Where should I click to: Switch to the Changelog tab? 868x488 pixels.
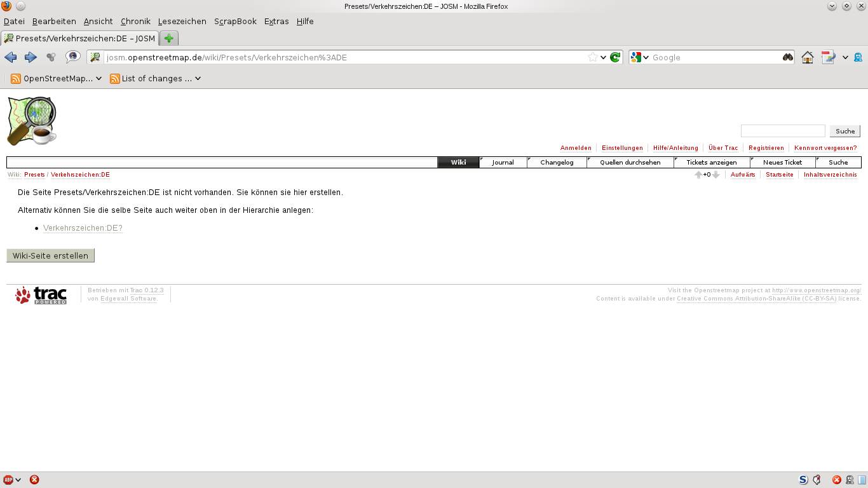[x=557, y=163]
